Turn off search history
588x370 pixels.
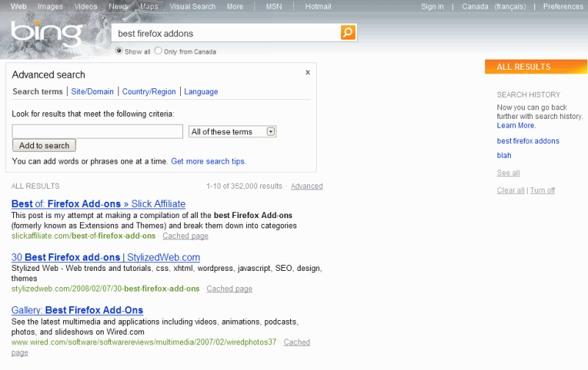click(x=542, y=190)
